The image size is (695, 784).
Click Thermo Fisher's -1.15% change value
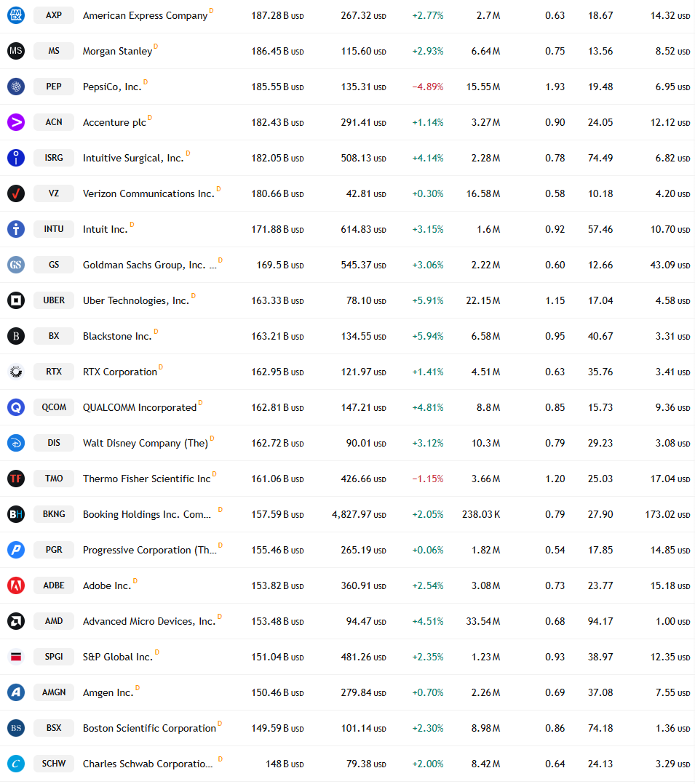(x=428, y=479)
